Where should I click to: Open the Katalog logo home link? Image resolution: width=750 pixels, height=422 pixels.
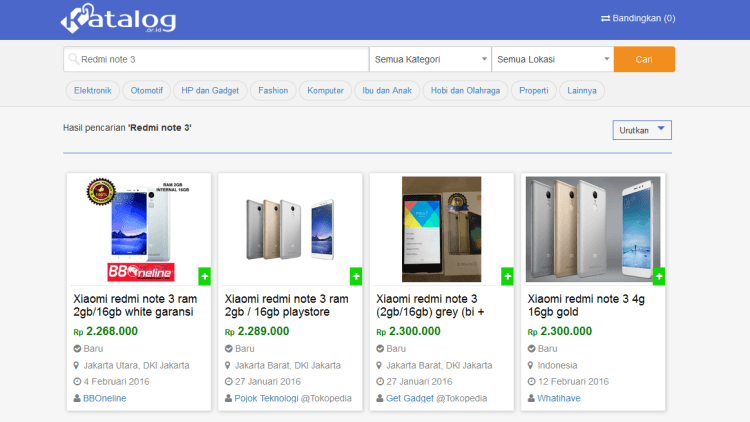tap(118, 19)
